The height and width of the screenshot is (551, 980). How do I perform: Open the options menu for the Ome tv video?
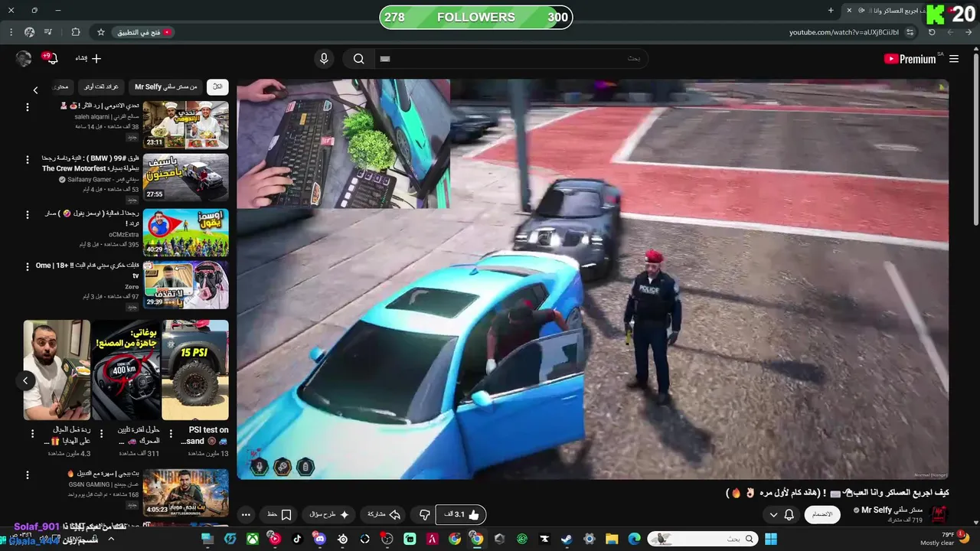(28, 268)
